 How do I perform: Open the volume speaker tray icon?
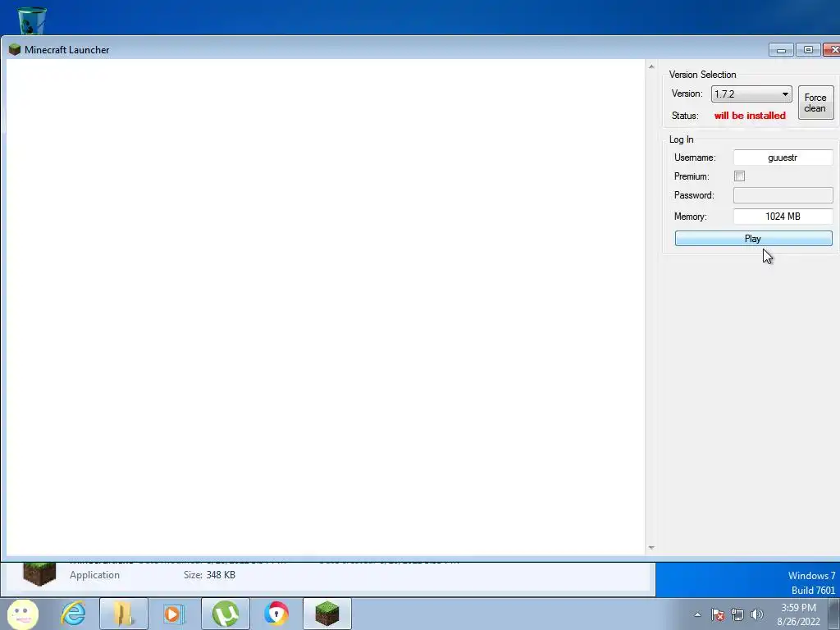tap(757, 614)
